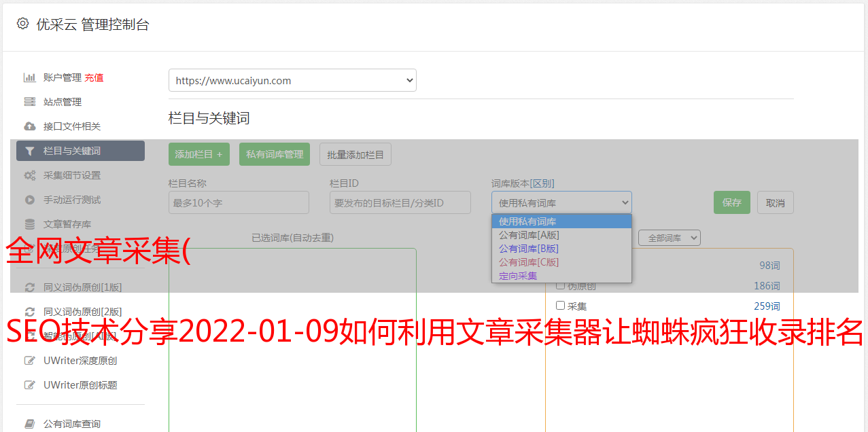Click the 私有词库管理 button

point(275,154)
